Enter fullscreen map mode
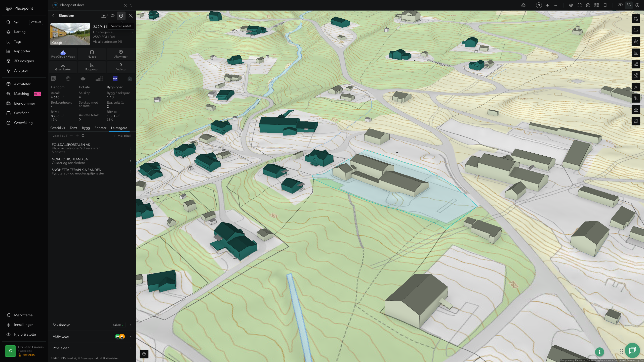Image resolution: width=644 pixels, height=362 pixels. click(580, 5)
